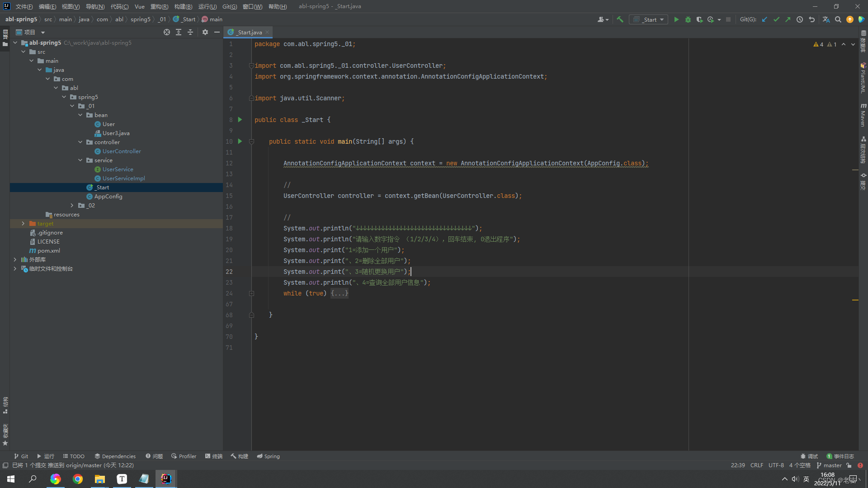Viewport: 868px width, 488px height.
Task: Open the Git(G) menu
Action: [230, 6]
